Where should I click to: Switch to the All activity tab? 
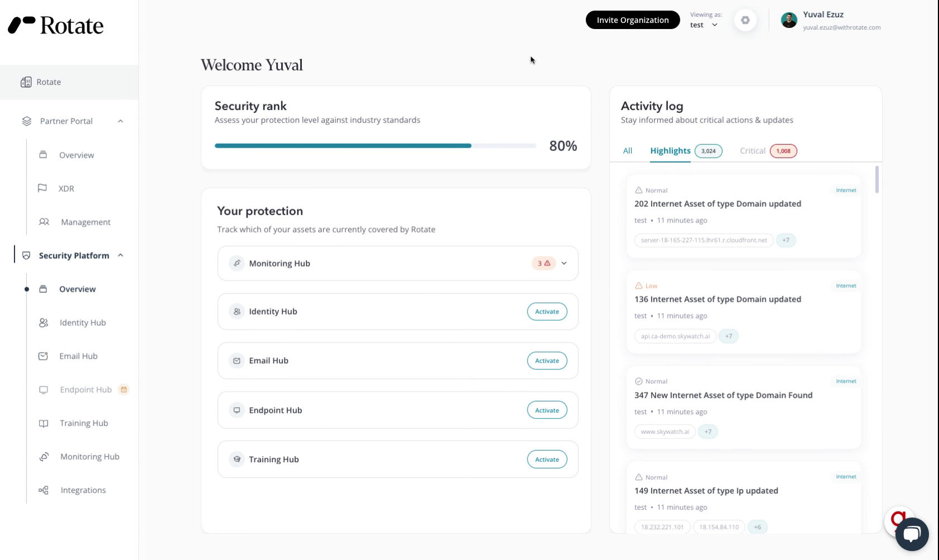pyautogui.click(x=627, y=151)
